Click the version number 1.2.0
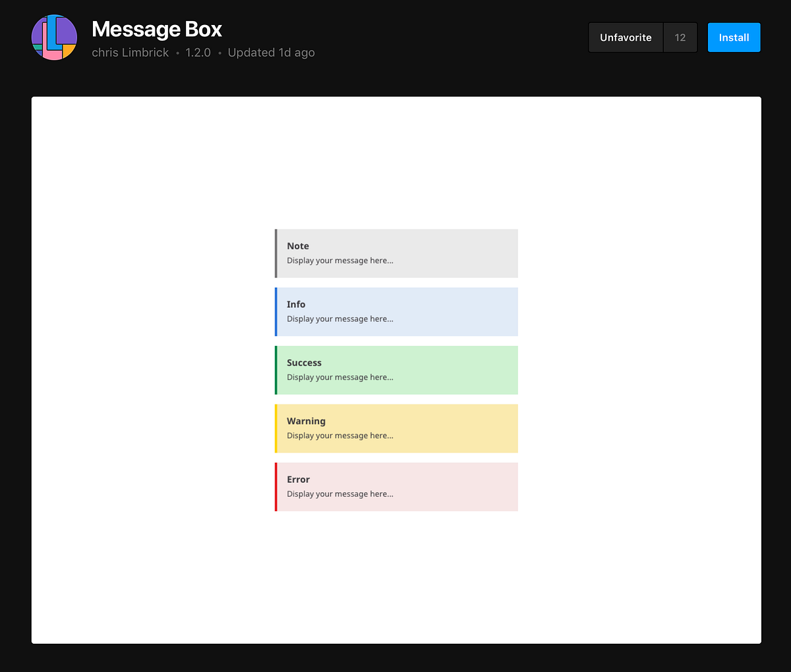 click(198, 52)
